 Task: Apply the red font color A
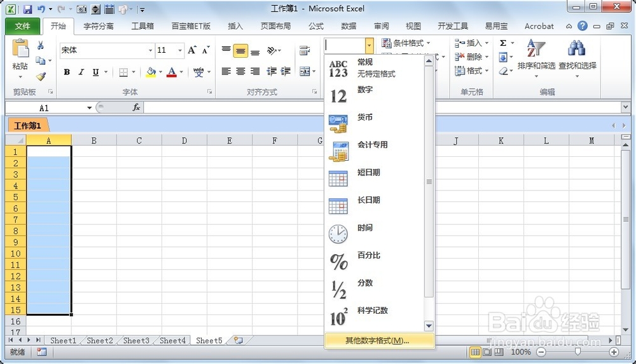point(172,72)
